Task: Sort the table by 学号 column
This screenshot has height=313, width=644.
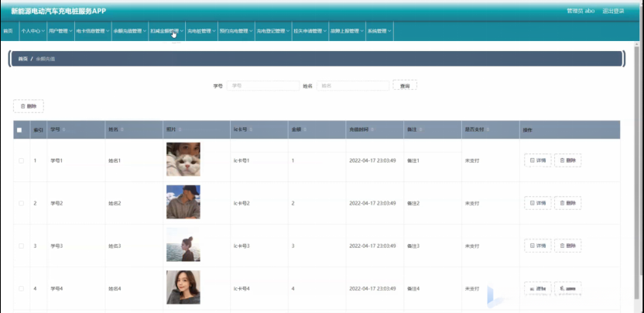Action: 63,129
